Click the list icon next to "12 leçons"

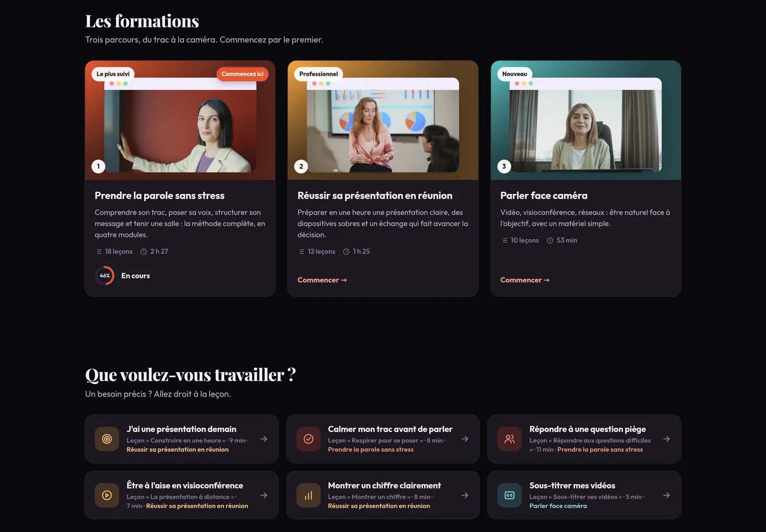click(x=302, y=251)
